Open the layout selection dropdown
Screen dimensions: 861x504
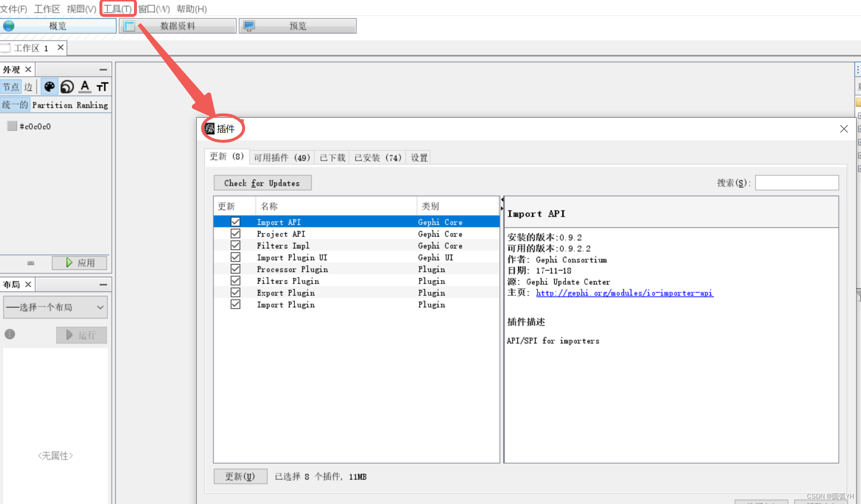click(55, 307)
